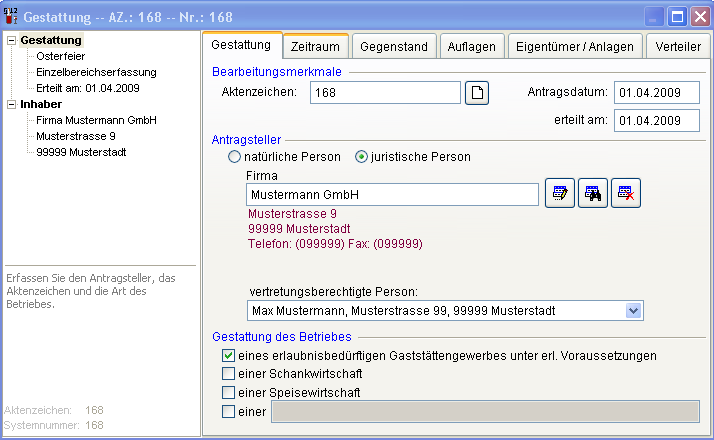Select the natürliche Person radio button

[235, 157]
